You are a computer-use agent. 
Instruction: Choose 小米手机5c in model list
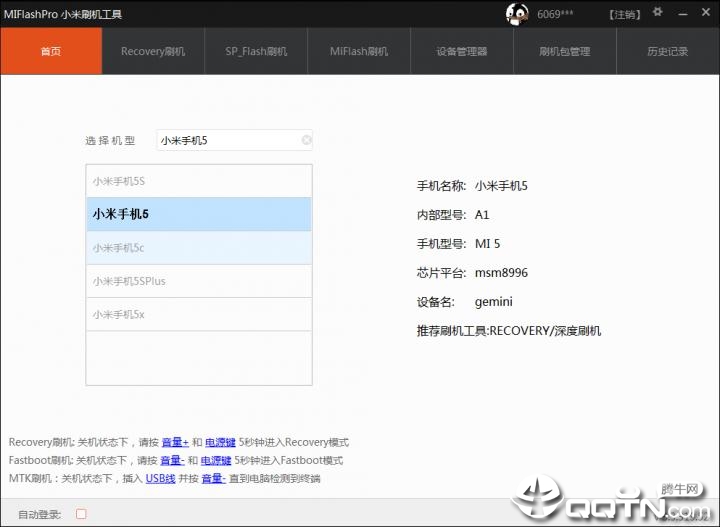pos(199,248)
